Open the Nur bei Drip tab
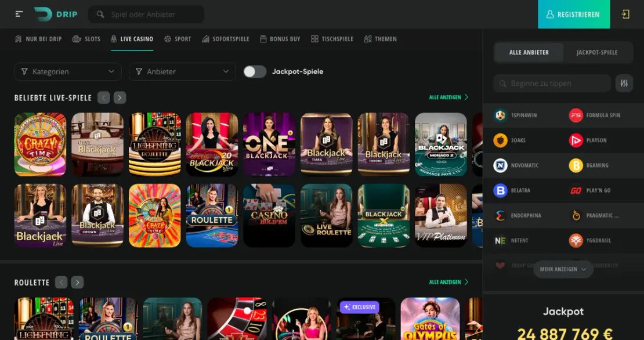The width and height of the screenshot is (644, 340). point(38,39)
